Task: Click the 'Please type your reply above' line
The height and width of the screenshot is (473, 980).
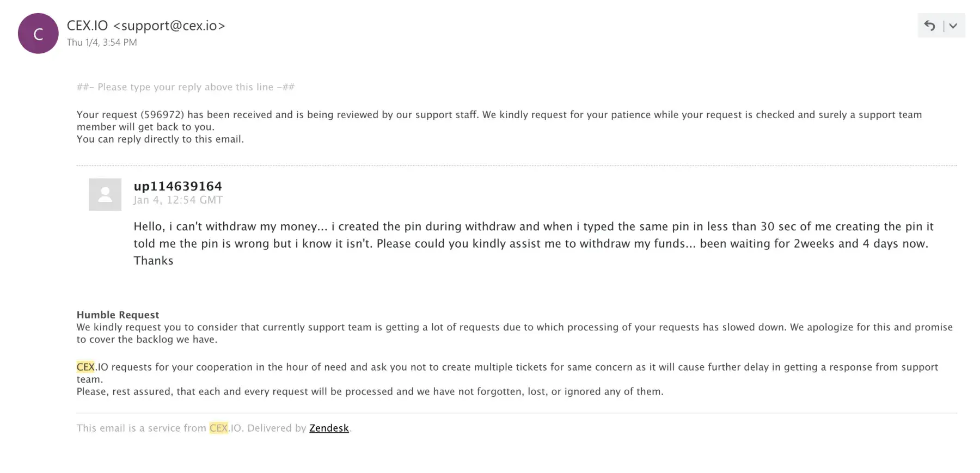Action: click(x=185, y=87)
